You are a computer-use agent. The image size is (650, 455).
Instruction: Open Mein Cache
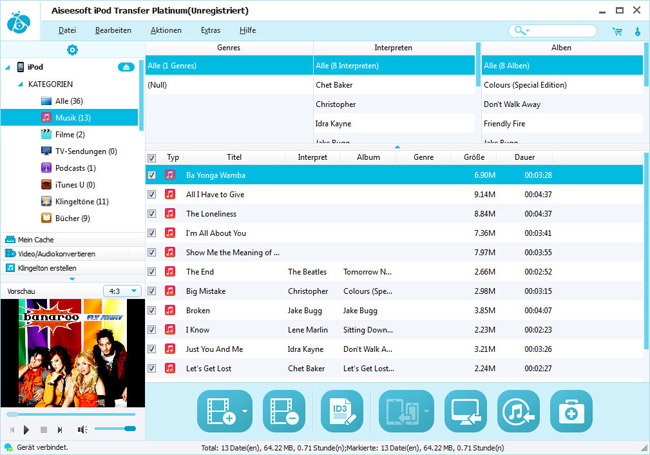click(x=73, y=240)
